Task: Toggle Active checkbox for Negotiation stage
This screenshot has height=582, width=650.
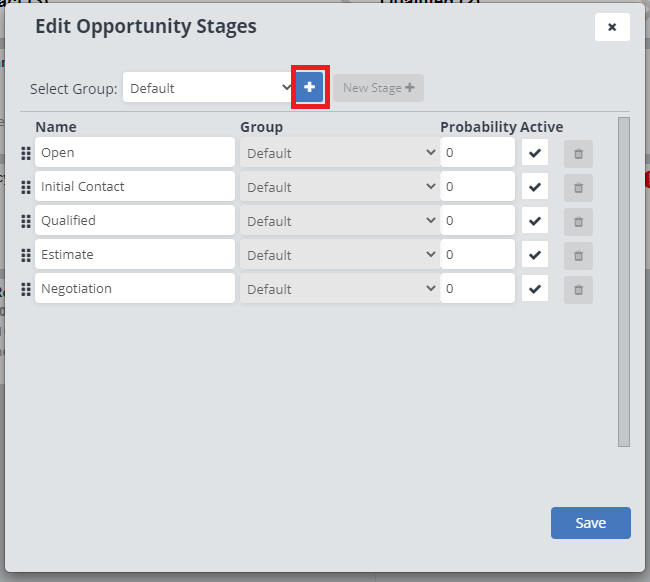Action: [x=535, y=289]
